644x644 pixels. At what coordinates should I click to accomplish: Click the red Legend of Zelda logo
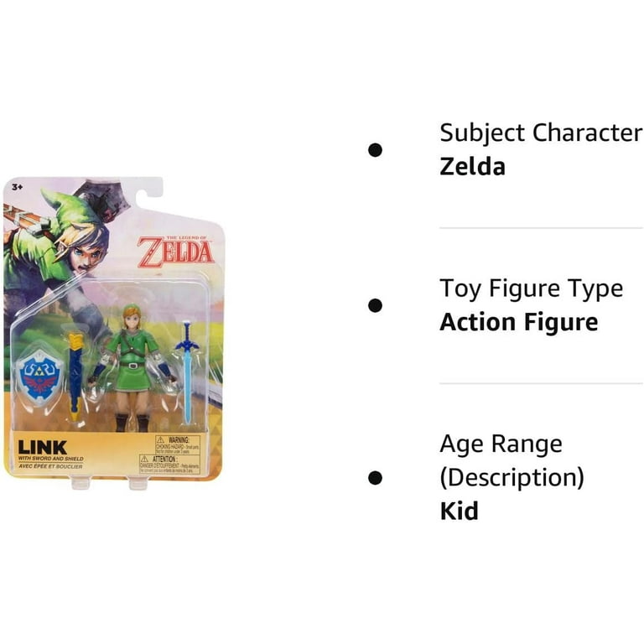click(x=176, y=251)
